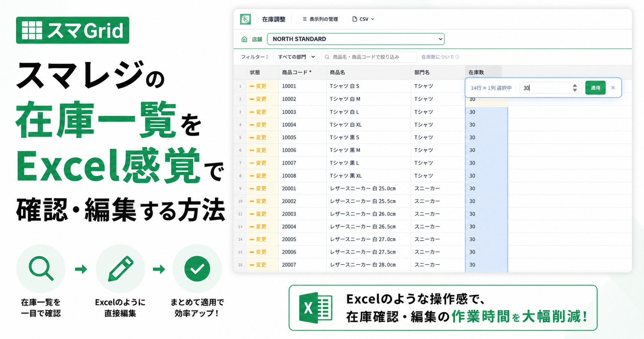Screen dimensions: 644x339
Task: Select the stock cell for product 20006
Action: (x=486, y=252)
